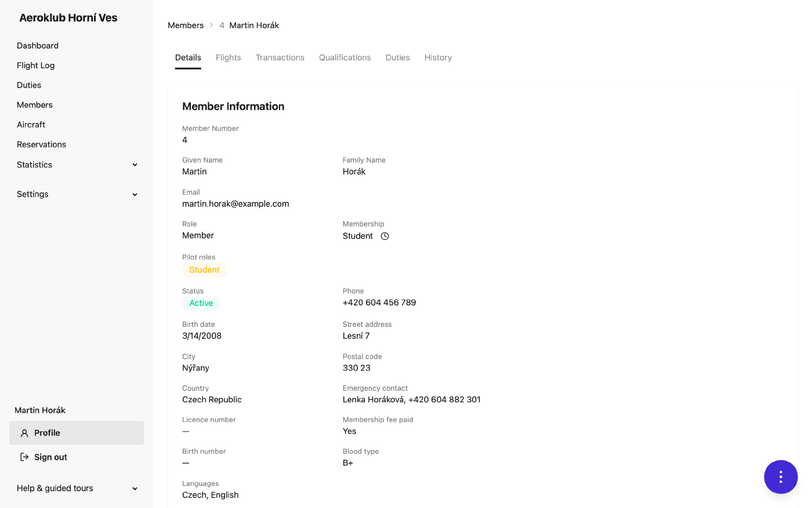This screenshot has height=508, width=812.
Task: Click the Aeroklub Horní Ves title
Action: tap(68, 18)
